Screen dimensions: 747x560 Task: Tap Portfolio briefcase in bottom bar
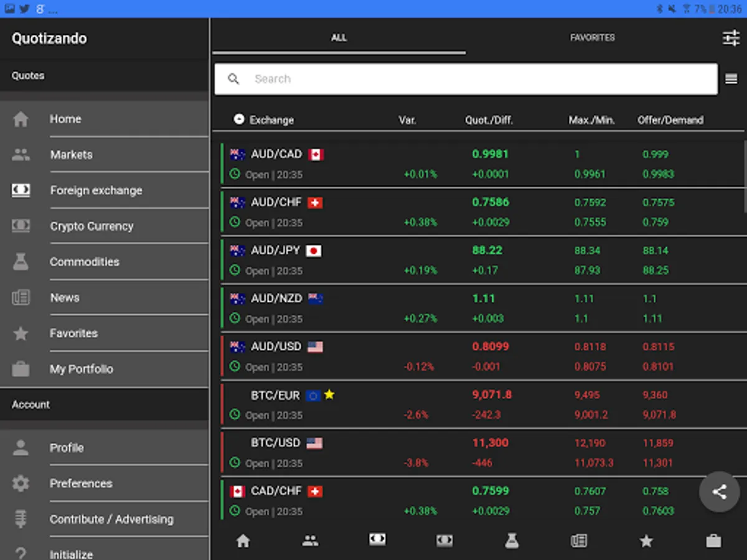713,541
